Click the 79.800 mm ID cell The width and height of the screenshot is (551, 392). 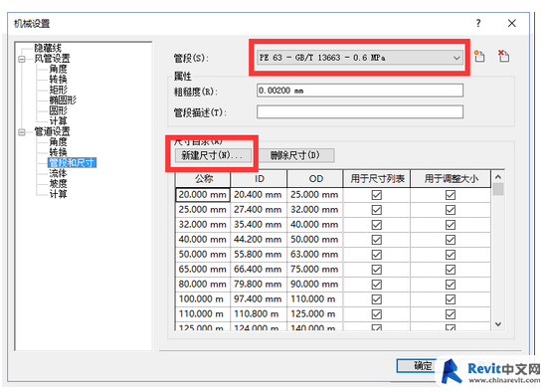point(259,285)
